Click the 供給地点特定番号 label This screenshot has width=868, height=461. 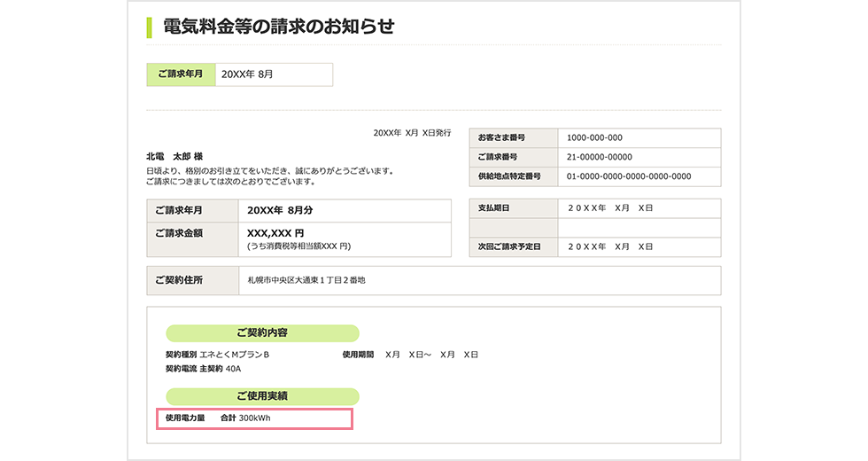[x=509, y=176]
